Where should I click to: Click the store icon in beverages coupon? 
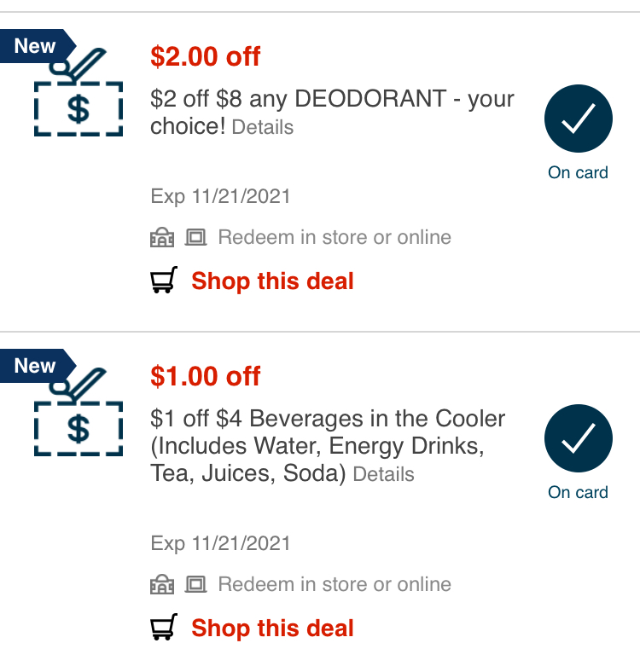(x=162, y=585)
